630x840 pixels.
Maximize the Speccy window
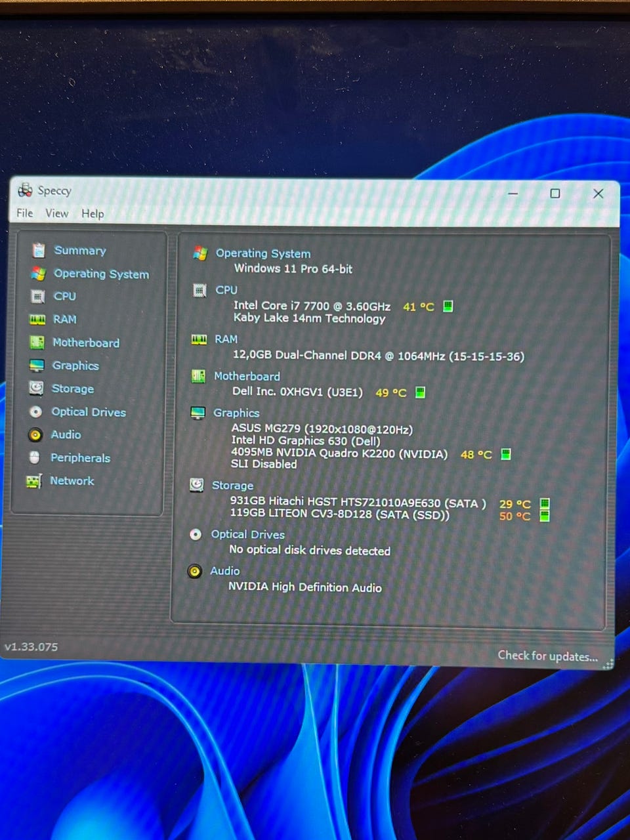coord(555,193)
